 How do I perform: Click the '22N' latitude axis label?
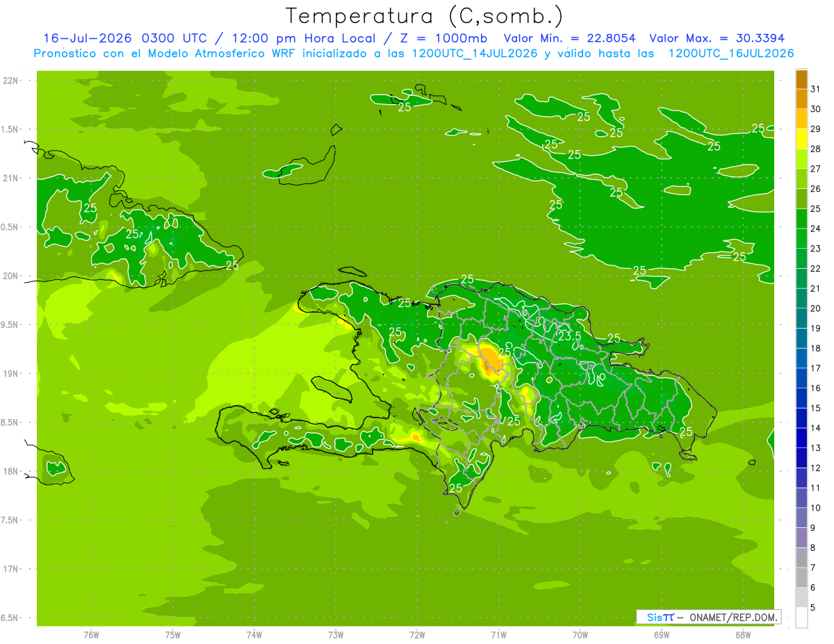10,80
